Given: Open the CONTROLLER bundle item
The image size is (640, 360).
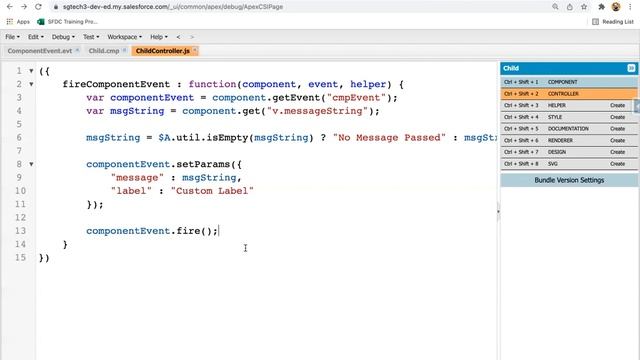Looking at the screenshot, I should (569, 94).
